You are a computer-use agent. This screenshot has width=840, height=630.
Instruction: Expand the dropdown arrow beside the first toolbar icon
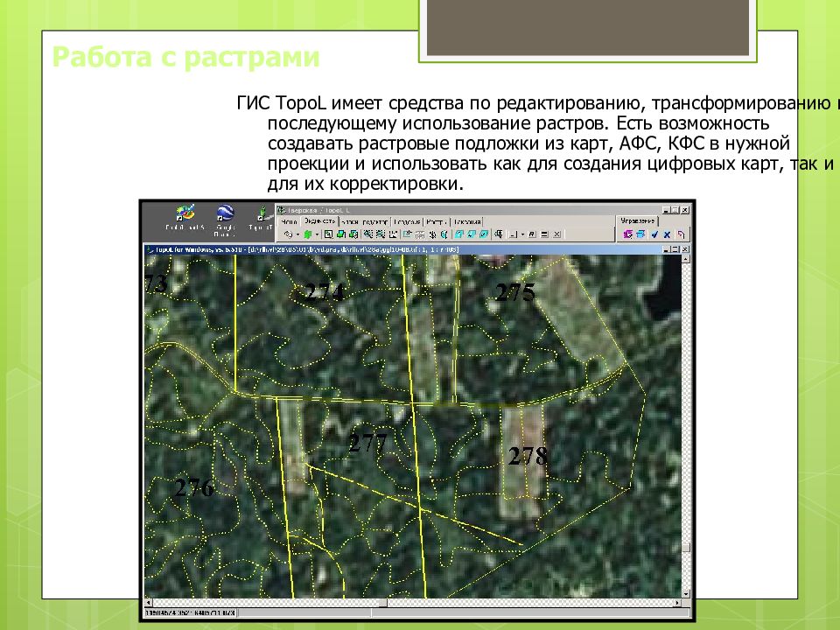pyautogui.click(x=297, y=234)
